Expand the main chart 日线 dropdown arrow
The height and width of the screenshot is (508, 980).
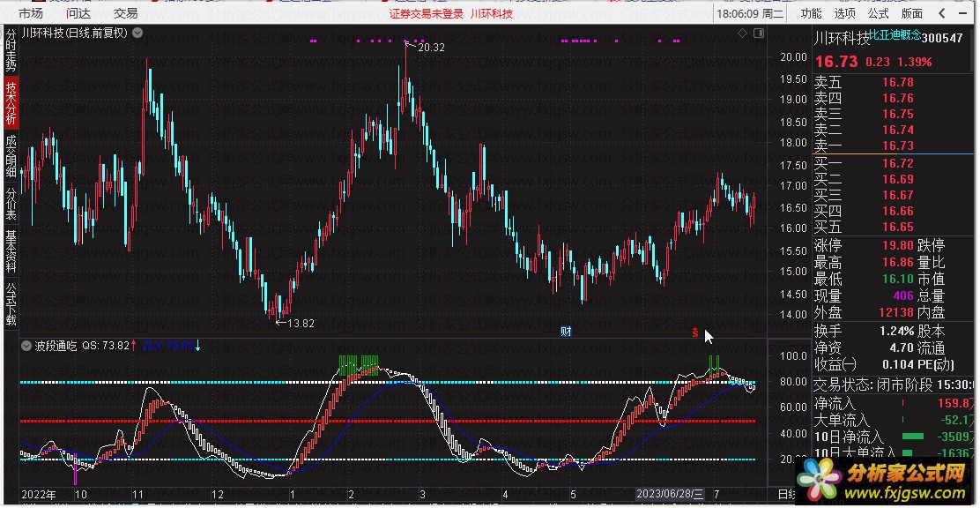click(x=137, y=34)
